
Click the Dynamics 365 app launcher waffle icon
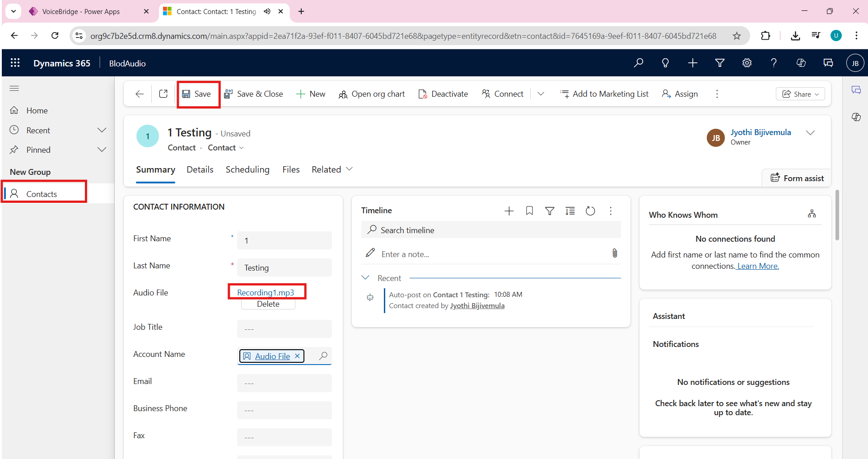pyautogui.click(x=15, y=63)
